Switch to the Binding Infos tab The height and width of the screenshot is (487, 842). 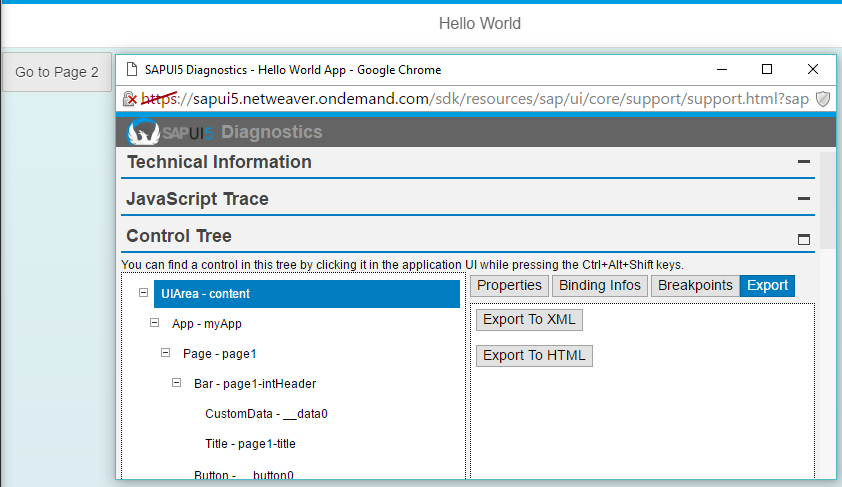pos(600,286)
